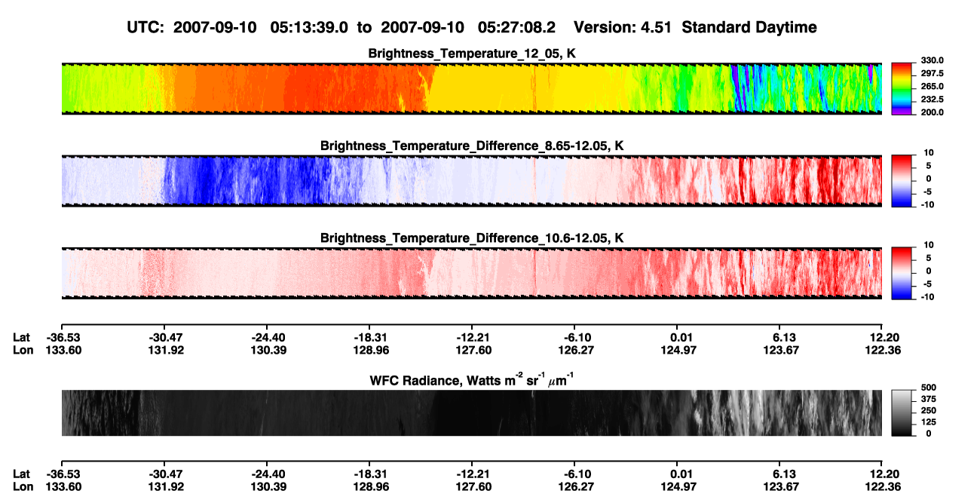Click the Brightness_Temperature_Difference_10.6-12.05 panel title
This screenshot has height=503, width=980.
(472, 238)
